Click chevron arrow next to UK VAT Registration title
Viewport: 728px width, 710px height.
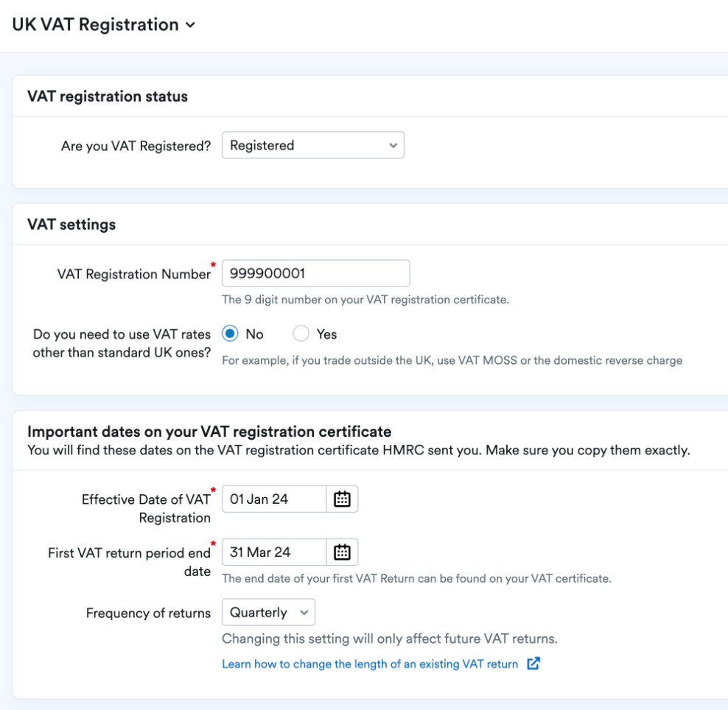(x=190, y=25)
